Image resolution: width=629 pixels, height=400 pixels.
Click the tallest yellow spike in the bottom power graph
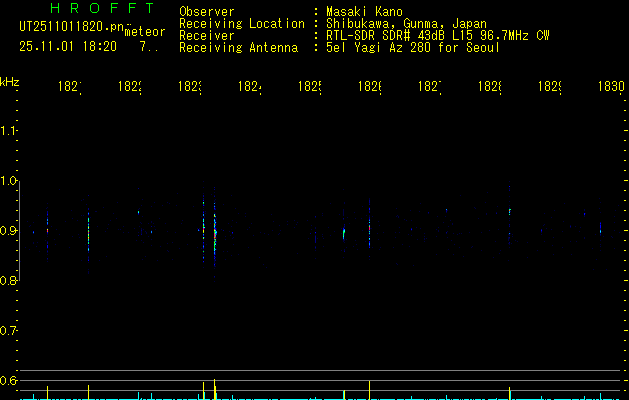click(215, 389)
